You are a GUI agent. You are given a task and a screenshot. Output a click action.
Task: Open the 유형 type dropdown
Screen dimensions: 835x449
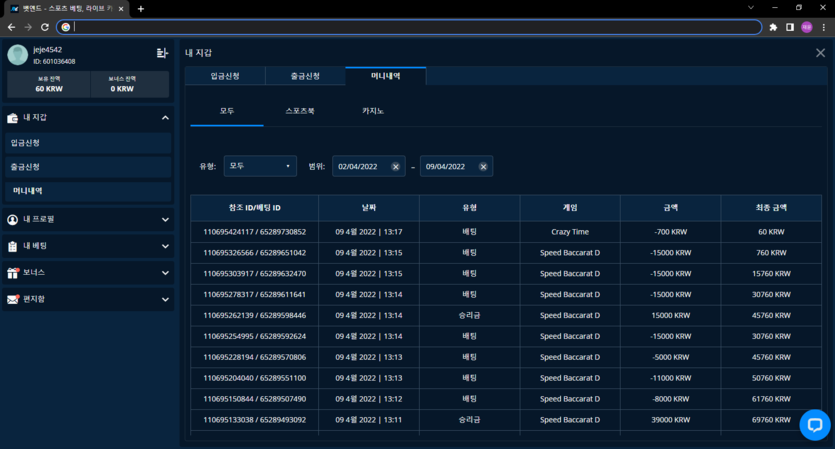(x=260, y=166)
